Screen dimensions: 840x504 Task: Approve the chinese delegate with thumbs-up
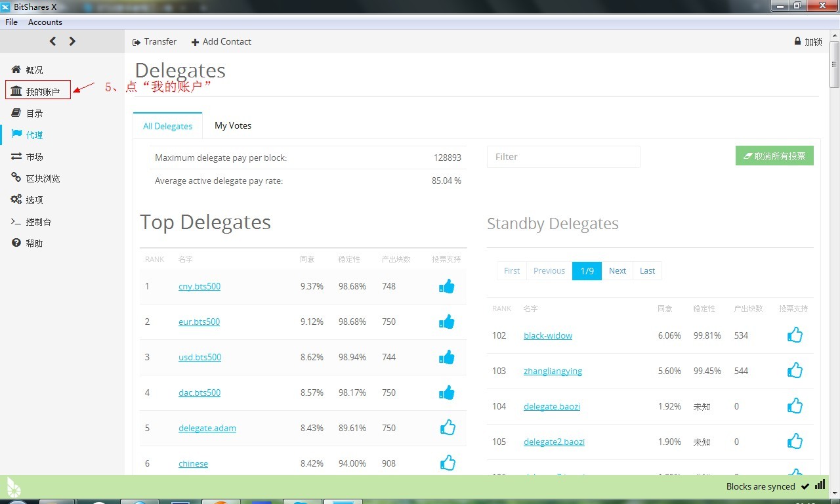448,463
